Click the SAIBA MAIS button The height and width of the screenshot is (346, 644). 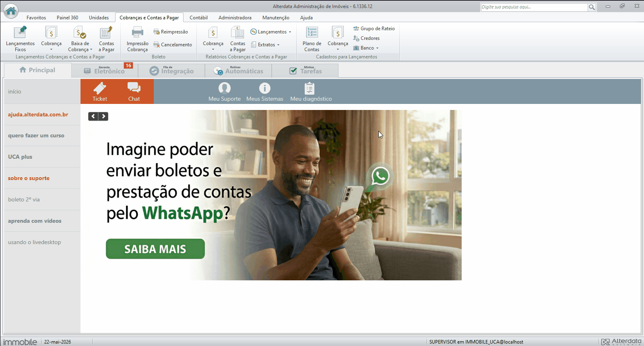[x=155, y=249]
